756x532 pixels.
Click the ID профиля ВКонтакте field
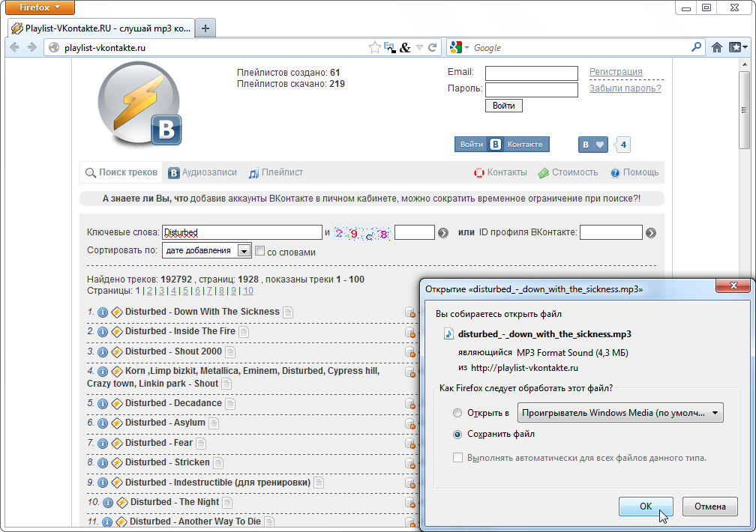tap(610, 232)
